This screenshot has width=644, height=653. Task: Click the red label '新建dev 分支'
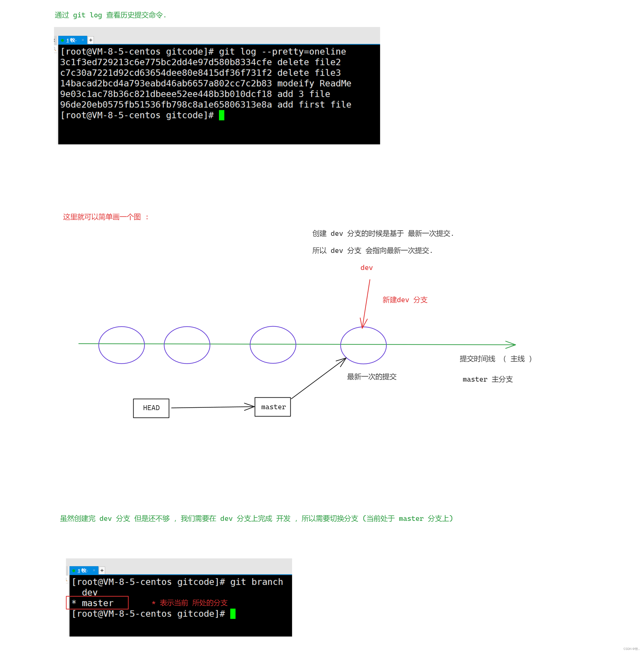[x=405, y=300]
